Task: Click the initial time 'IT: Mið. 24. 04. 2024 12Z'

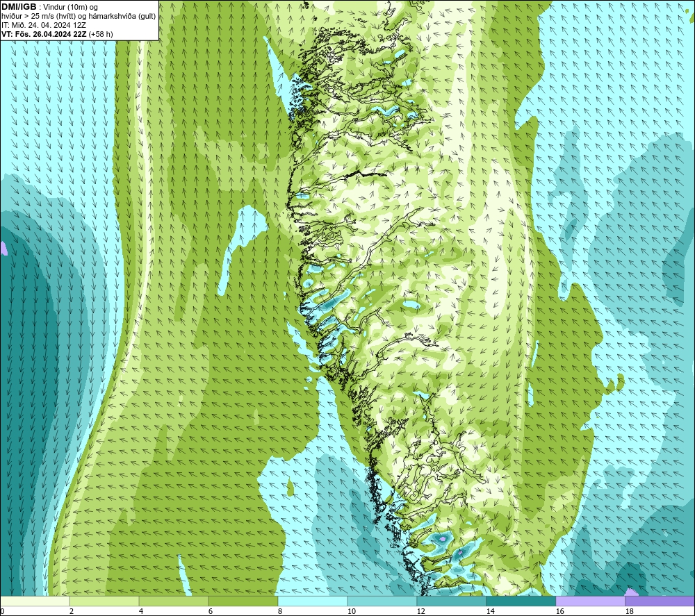Action: pos(43,25)
